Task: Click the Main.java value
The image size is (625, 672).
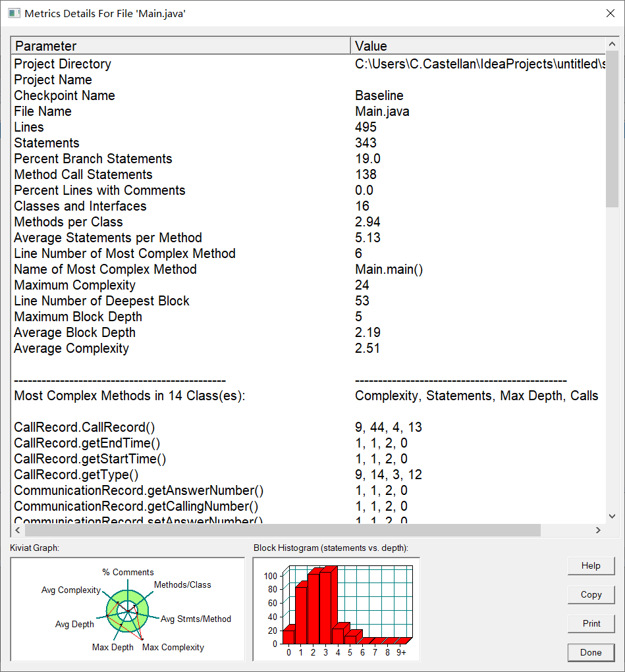Action: point(382,111)
